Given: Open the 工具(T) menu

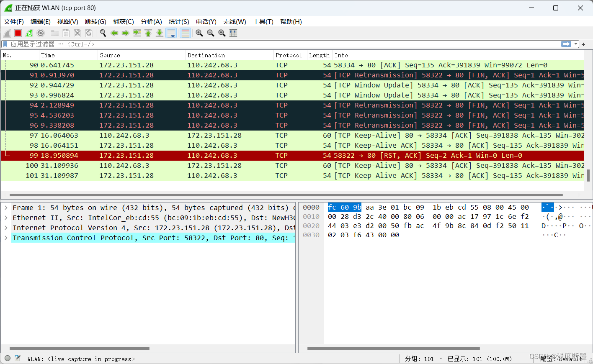Looking at the screenshot, I should click(x=263, y=22).
